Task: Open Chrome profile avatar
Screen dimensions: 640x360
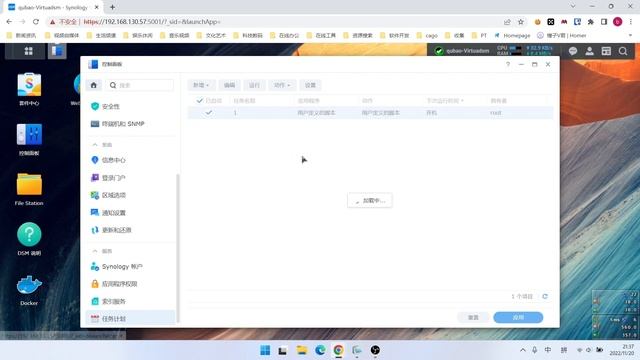Action: click(618, 22)
